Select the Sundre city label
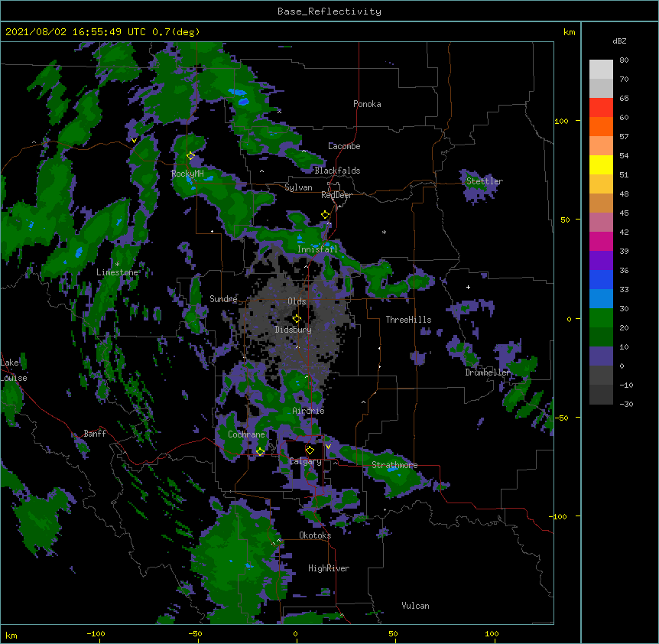 pos(223,299)
